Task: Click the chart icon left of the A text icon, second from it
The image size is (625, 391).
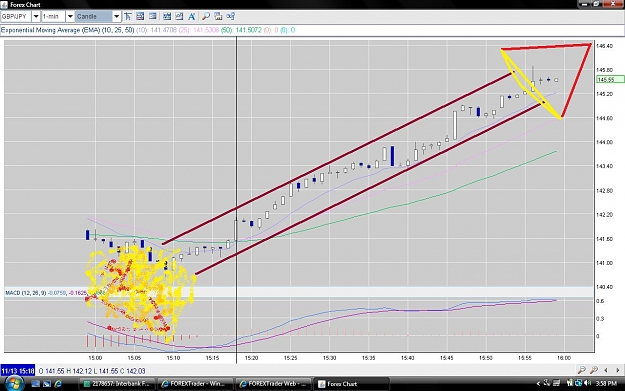Action: tap(167, 16)
